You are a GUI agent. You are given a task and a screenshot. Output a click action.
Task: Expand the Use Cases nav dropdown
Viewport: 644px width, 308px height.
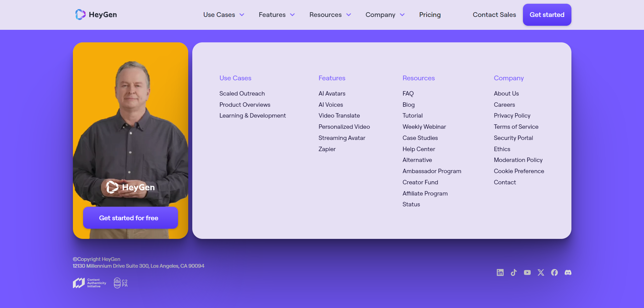point(224,15)
